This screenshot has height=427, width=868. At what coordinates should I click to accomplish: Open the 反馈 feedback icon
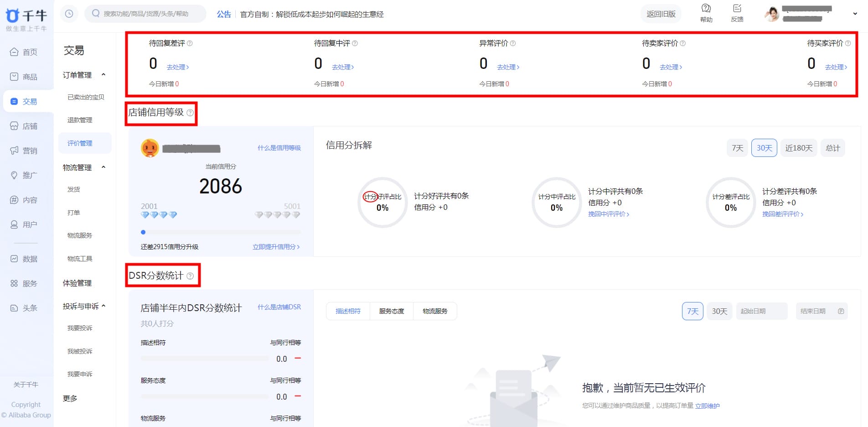point(737,12)
